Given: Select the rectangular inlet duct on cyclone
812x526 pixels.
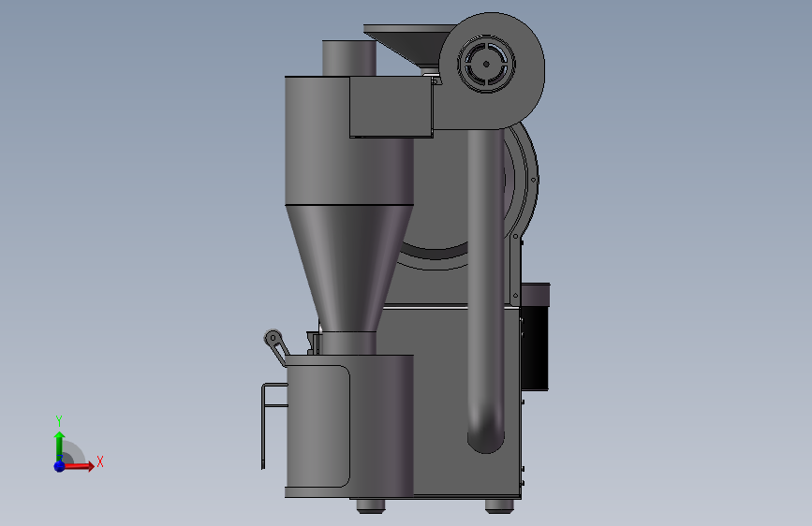Looking at the screenshot, I should click(x=391, y=107).
